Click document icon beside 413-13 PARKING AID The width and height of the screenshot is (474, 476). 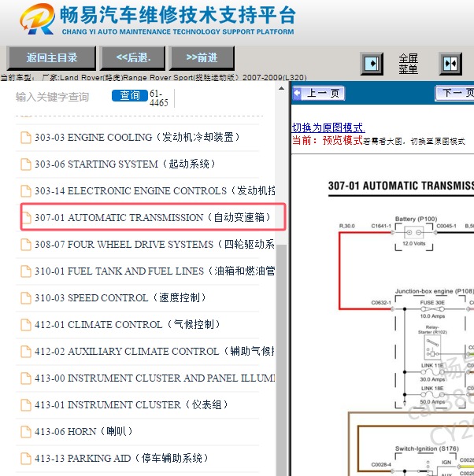tap(26, 459)
